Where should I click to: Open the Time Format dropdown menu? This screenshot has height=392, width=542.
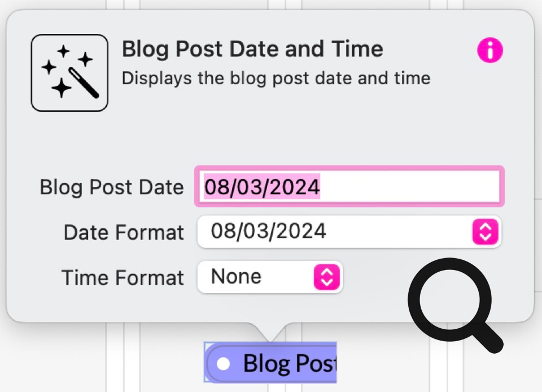click(x=270, y=277)
